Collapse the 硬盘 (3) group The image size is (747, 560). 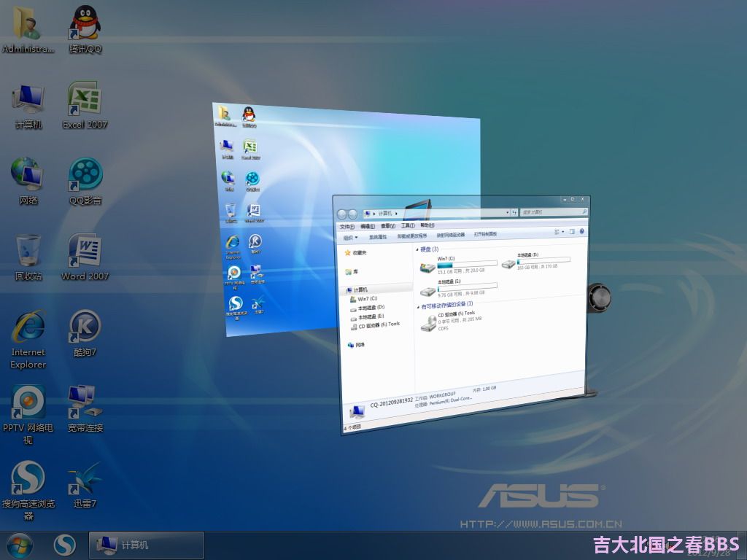click(418, 249)
